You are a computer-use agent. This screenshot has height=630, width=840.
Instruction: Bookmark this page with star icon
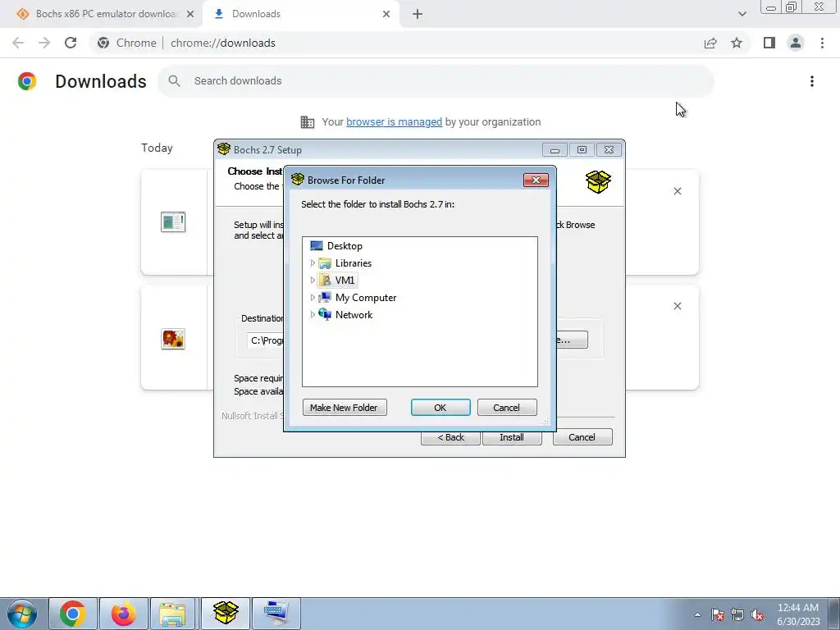tap(737, 43)
